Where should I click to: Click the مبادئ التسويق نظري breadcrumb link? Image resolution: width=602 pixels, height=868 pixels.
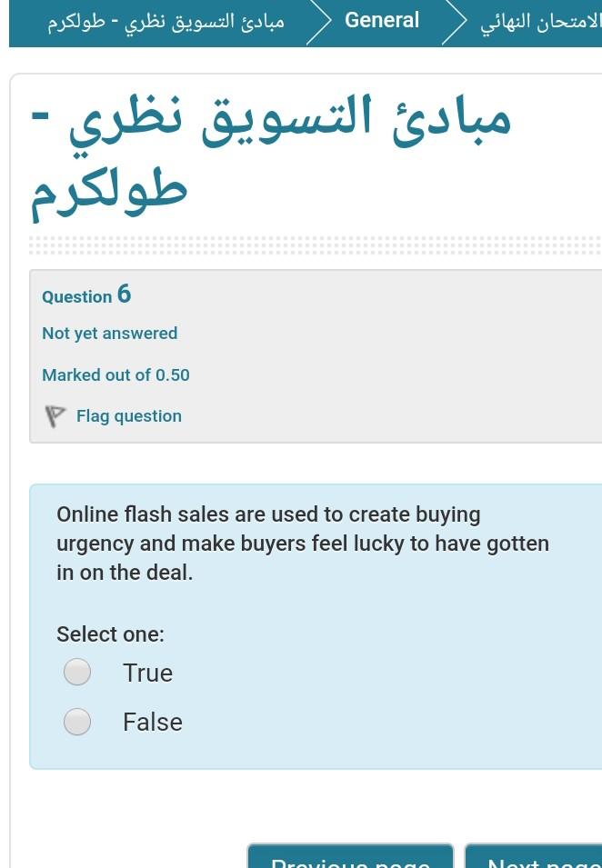pyautogui.click(x=160, y=20)
